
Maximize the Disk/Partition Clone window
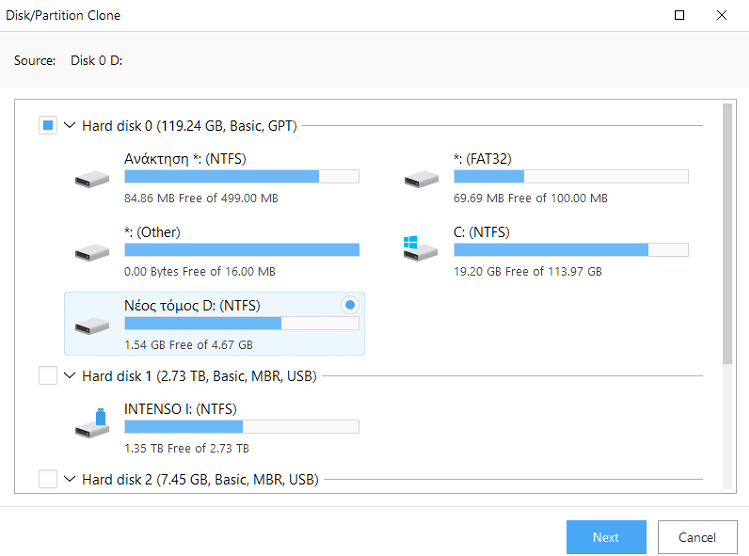click(679, 15)
